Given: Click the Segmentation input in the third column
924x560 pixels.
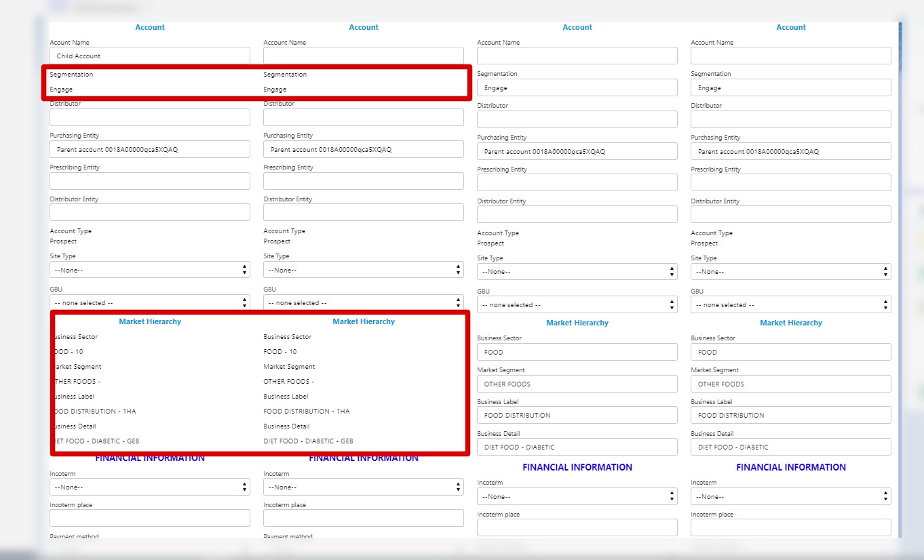Looking at the screenshot, I should (x=577, y=87).
